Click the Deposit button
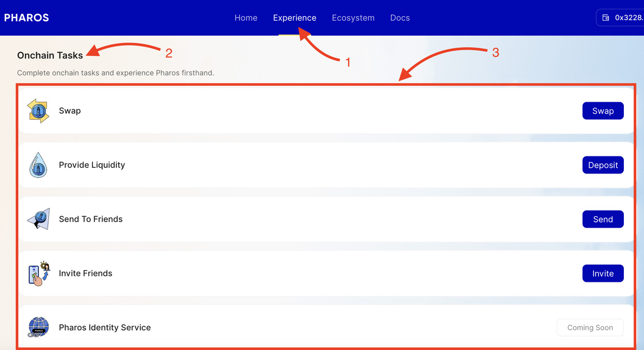 [603, 165]
